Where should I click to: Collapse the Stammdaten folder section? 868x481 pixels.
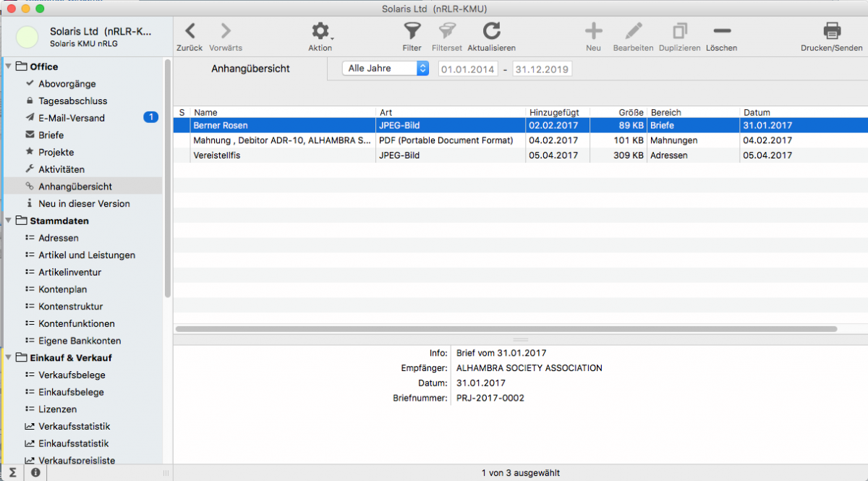(x=9, y=221)
